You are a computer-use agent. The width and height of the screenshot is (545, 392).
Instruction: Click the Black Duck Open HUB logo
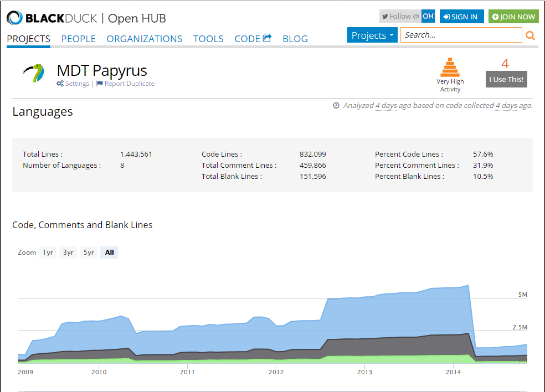point(86,18)
